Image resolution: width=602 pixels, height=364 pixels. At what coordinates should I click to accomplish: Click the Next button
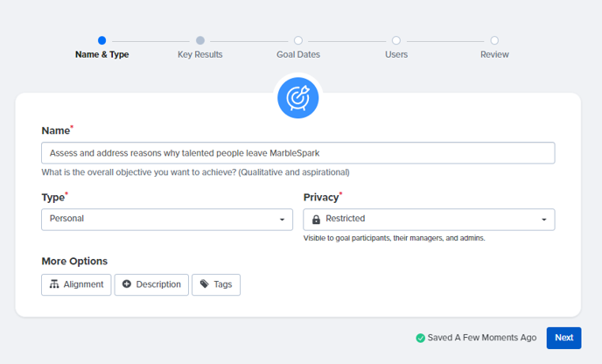click(563, 338)
